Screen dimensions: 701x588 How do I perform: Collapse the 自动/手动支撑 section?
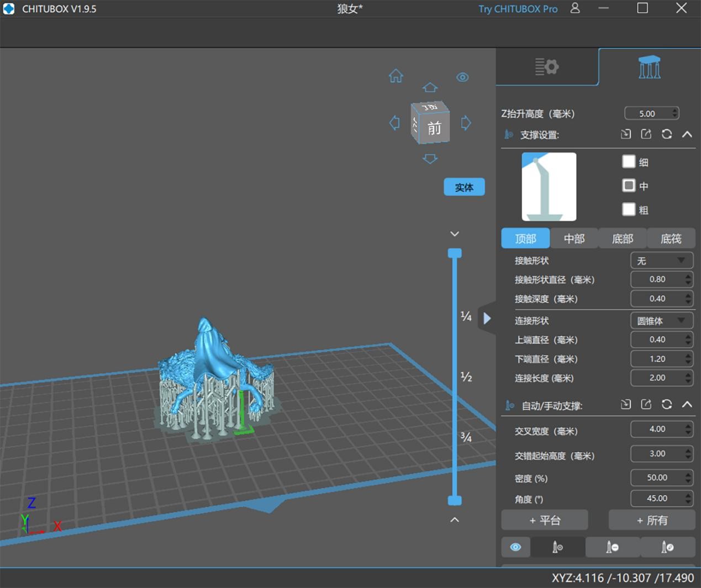[687, 405]
